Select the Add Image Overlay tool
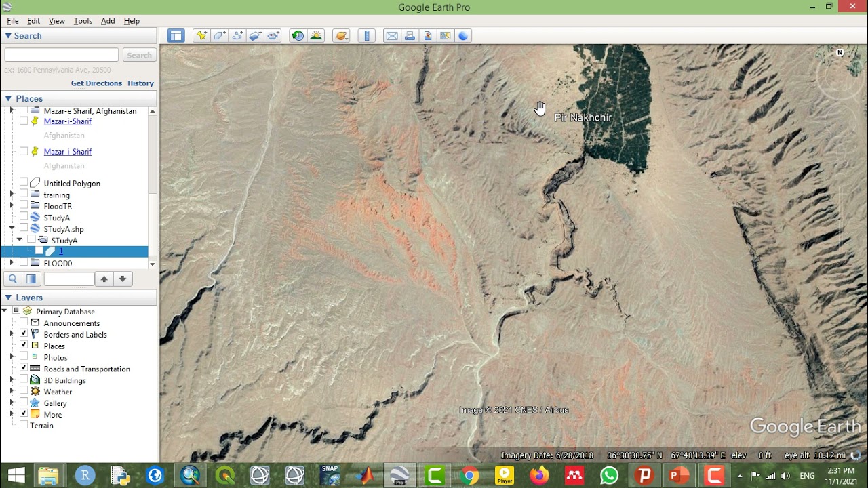The width and height of the screenshot is (868, 488). (x=255, y=36)
